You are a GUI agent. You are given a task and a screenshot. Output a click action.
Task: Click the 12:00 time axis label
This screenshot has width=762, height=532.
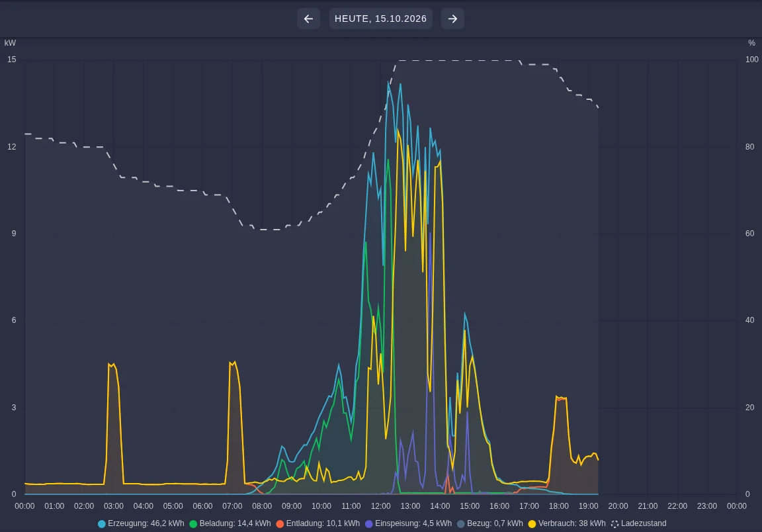click(x=380, y=506)
